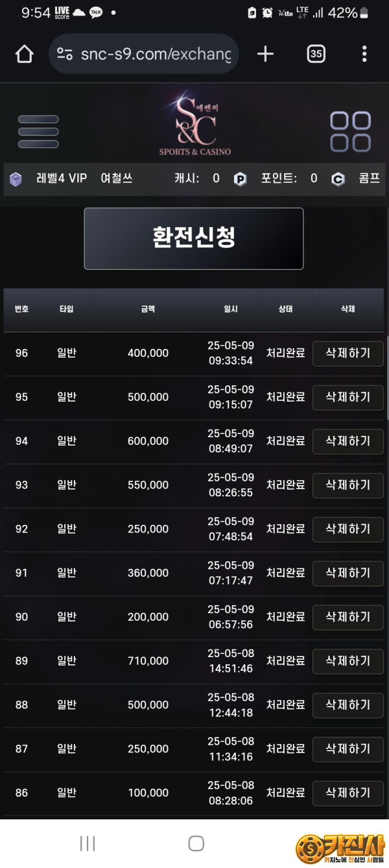Open the browser three-dot menu
This screenshot has height=868, width=389.
364,54
